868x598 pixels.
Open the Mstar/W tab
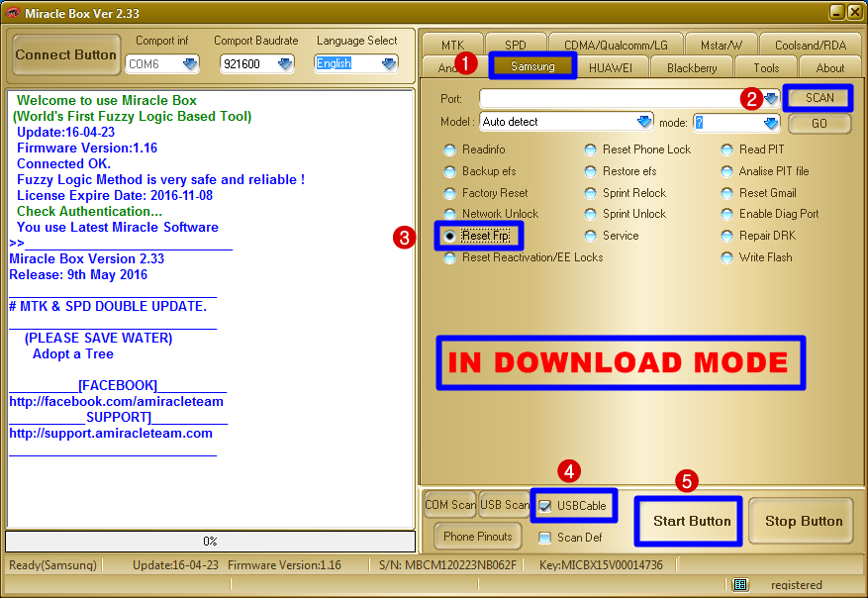coord(722,45)
